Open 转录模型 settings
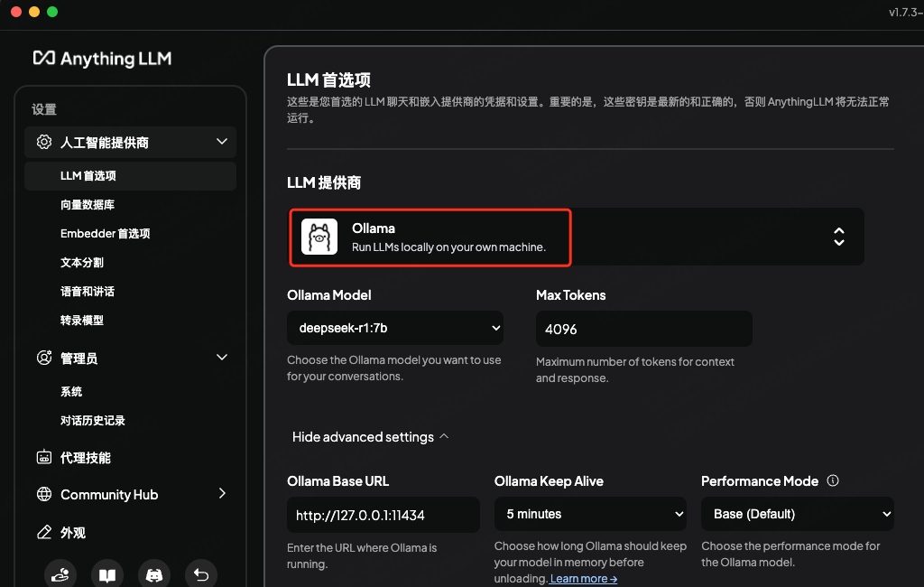 click(x=82, y=321)
